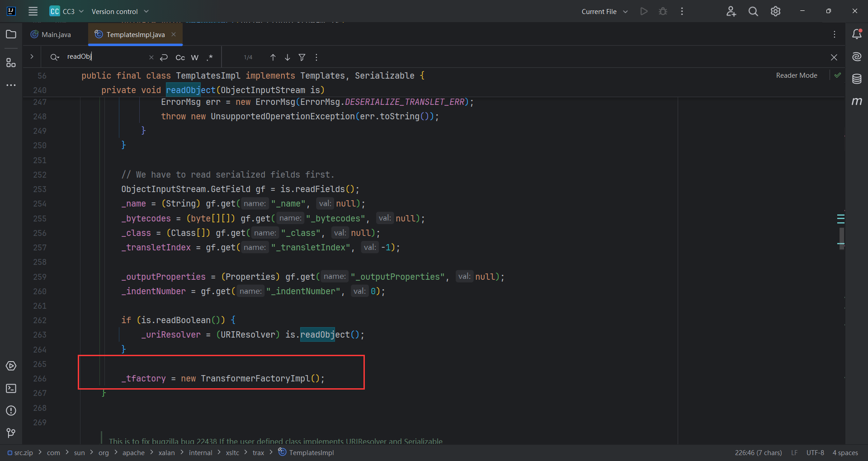Image resolution: width=868 pixels, height=461 pixels.
Task: Open Code With Me user icon
Action: [731, 11]
